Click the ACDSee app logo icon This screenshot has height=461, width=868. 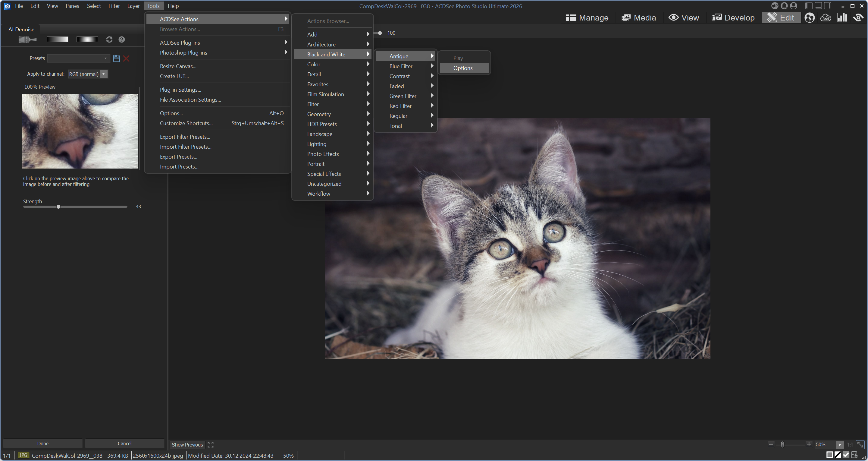click(x=7, y=6)
